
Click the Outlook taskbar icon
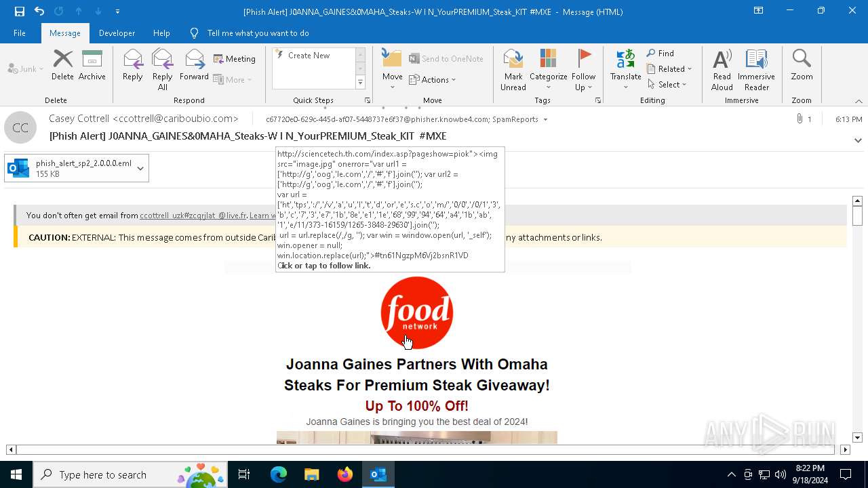pos(378,474)
